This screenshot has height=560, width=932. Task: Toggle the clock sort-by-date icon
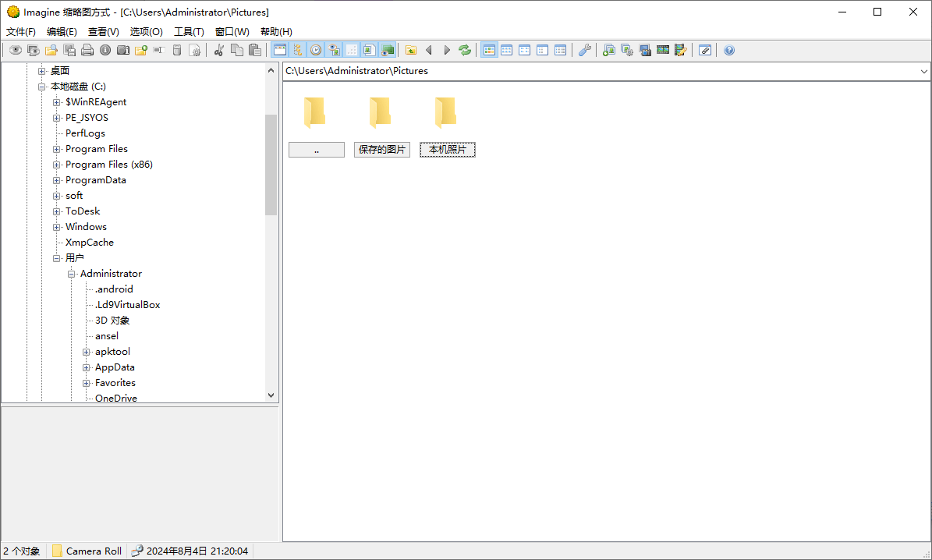pyautogui.click(x=315, y=49)
